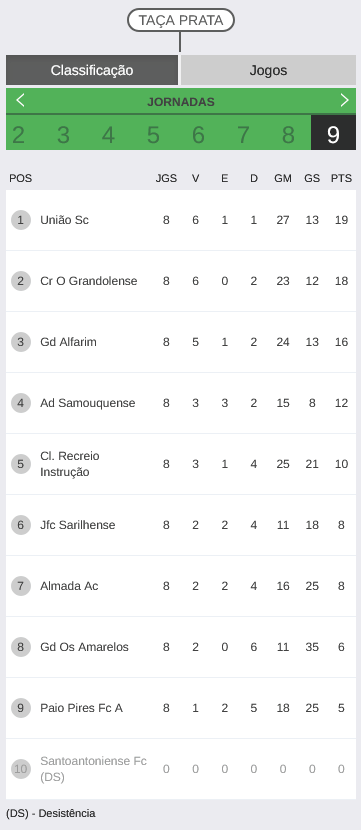Advance jornadas with the right arrow
Viewport: 361px width, 830px height.
(345, 101)
